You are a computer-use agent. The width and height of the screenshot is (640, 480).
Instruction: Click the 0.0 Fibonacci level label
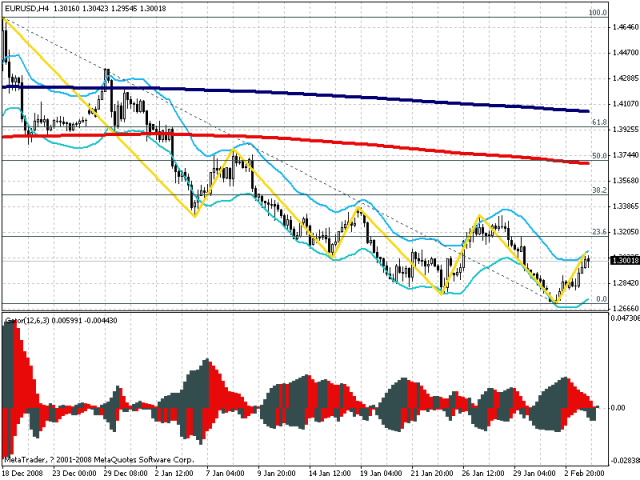click(x=601, y=299)
